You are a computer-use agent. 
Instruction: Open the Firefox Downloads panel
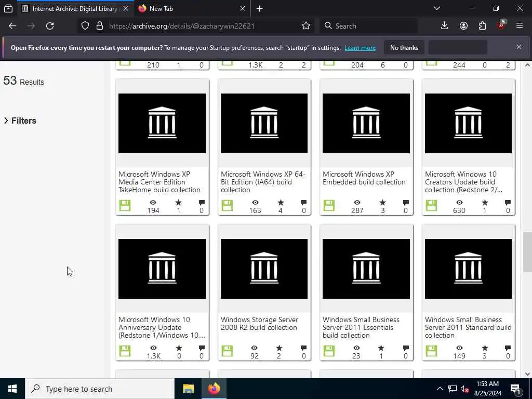(x=445, y=26)
